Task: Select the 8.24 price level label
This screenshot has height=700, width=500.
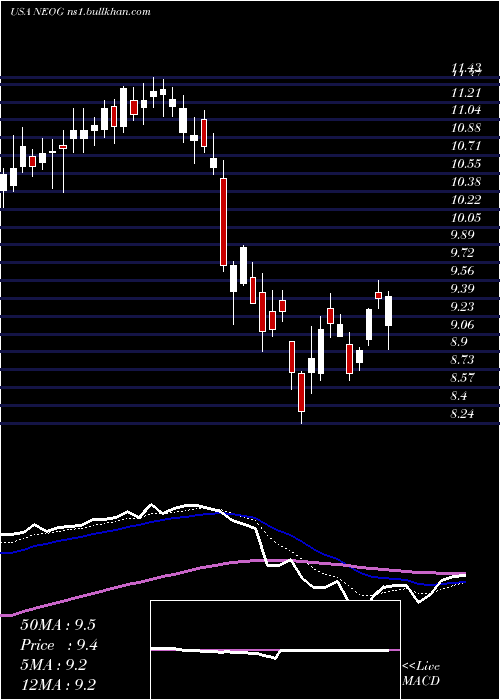Action: pos(463,413)
